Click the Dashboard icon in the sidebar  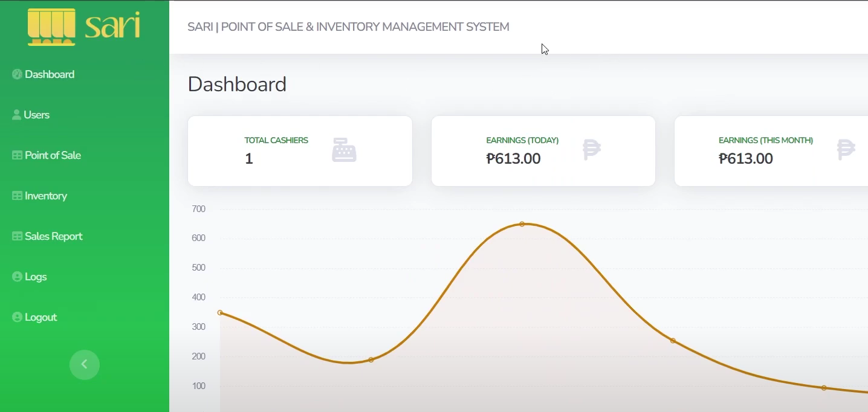click(16, 74)
